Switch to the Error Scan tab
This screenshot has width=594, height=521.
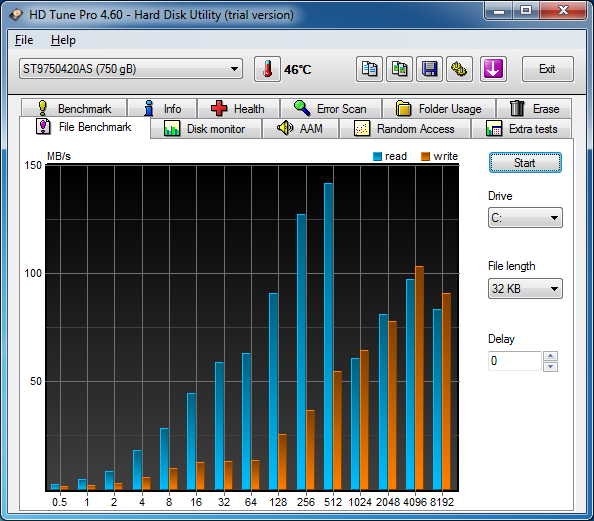click(x=331, y=109)
